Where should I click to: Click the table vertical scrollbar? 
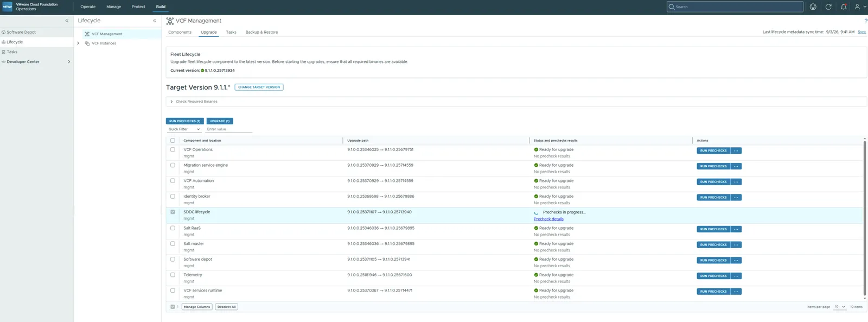coord(865,217)
